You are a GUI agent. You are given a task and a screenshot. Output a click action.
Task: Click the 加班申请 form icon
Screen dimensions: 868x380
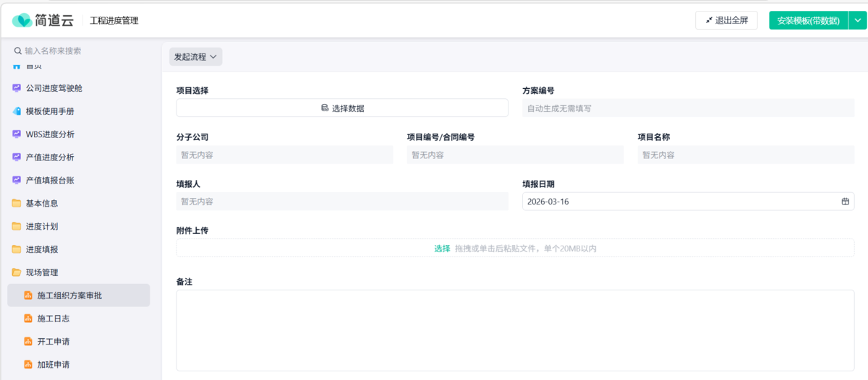click(28, 365)
